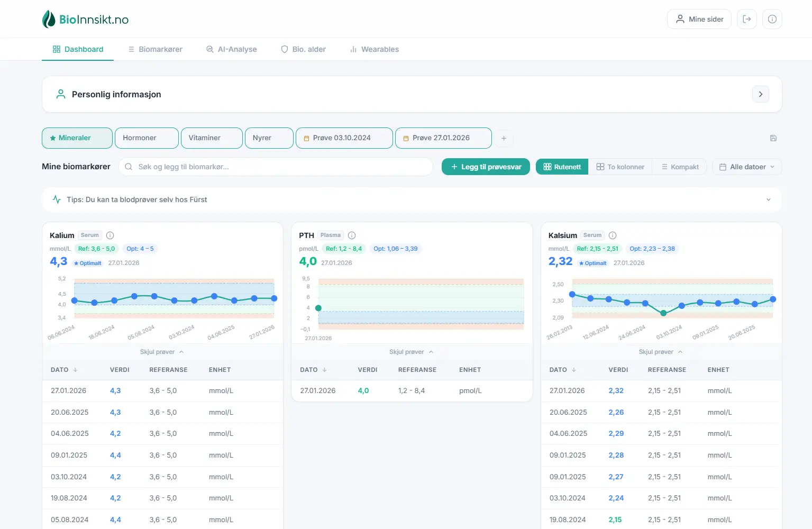The height and width of the screenshot is (529, 812).
Task: Collapse Kalium samples with Skjul prøver
Action: (x=162, y=352)
